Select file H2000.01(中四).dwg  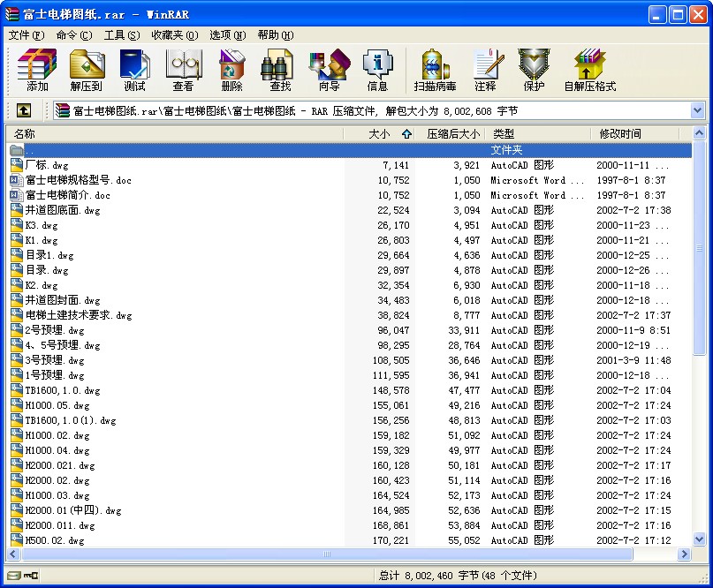pos(73,509)
